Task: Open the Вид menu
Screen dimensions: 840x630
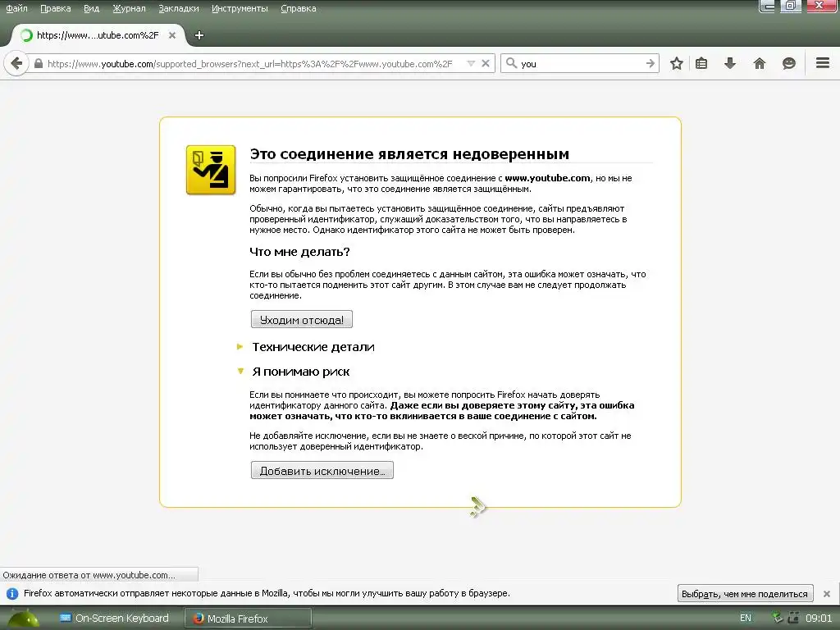Action: (x=92, y=8)
